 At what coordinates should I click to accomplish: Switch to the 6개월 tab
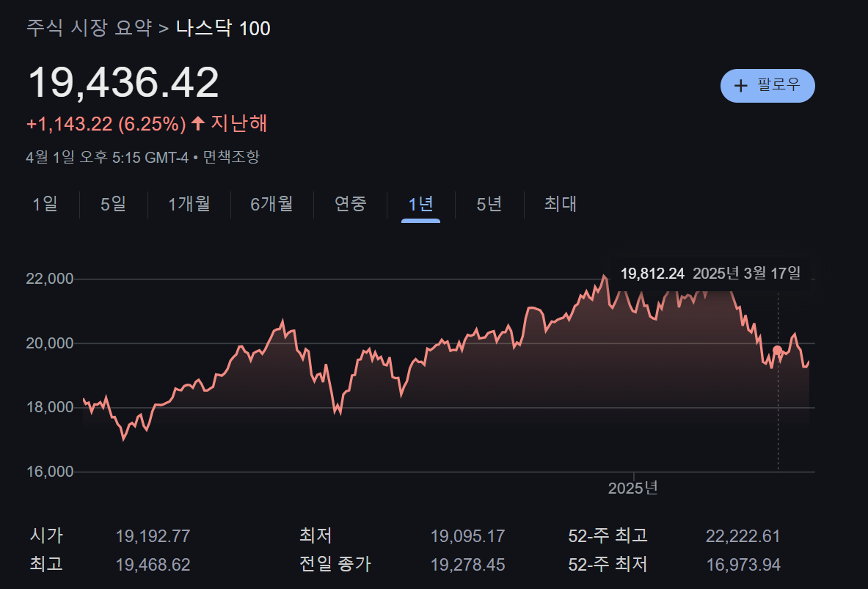click(x=271, y=204)
